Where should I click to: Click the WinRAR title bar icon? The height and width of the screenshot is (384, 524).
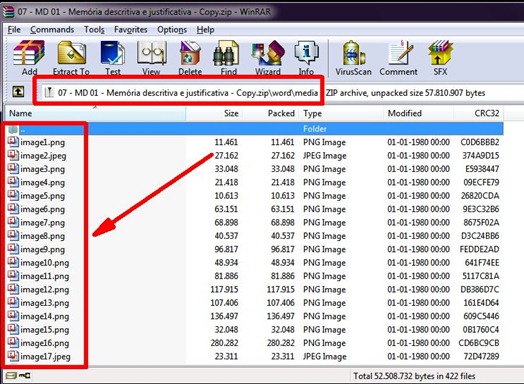(x=8, y=11)
